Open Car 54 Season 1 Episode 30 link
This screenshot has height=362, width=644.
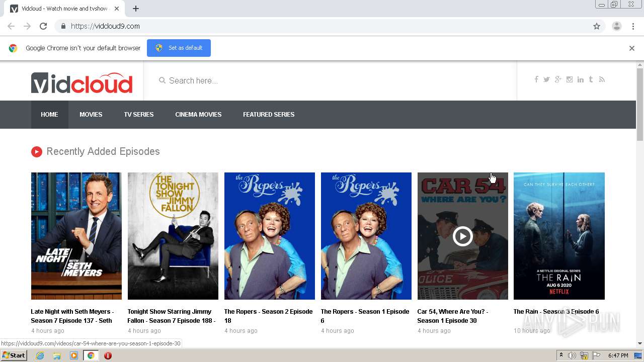coord(453,316)
